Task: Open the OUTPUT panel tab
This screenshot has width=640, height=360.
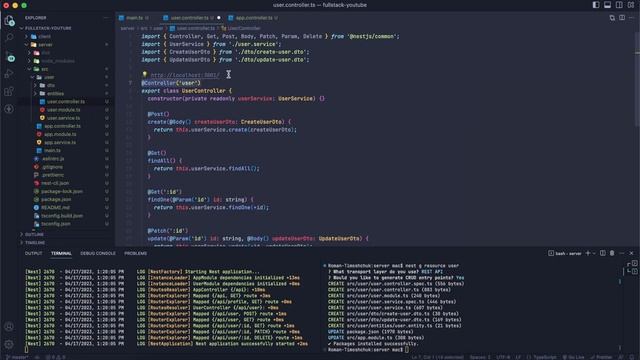Action: (x=33, y=253)
